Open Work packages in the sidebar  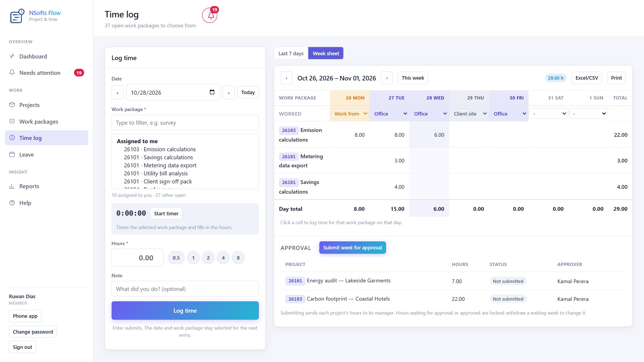point(46,121)
